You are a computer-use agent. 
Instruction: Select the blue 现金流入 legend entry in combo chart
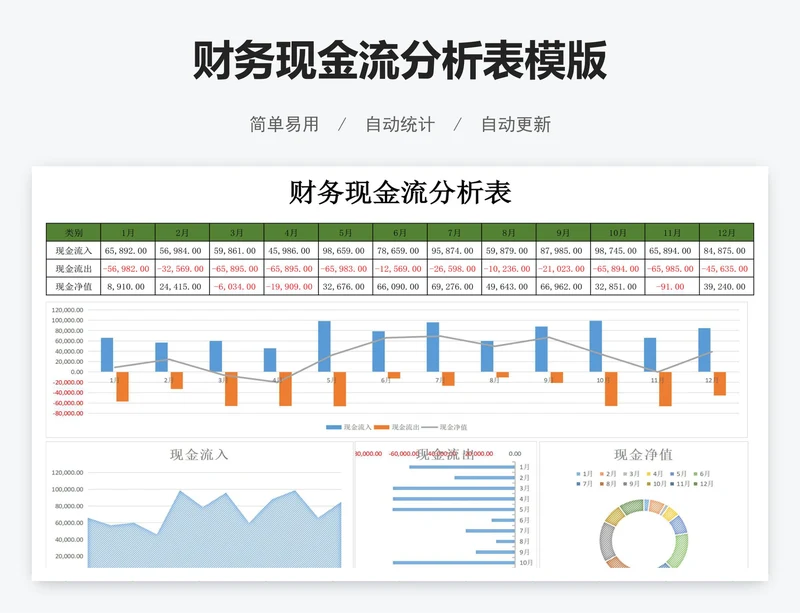[349, 427]
